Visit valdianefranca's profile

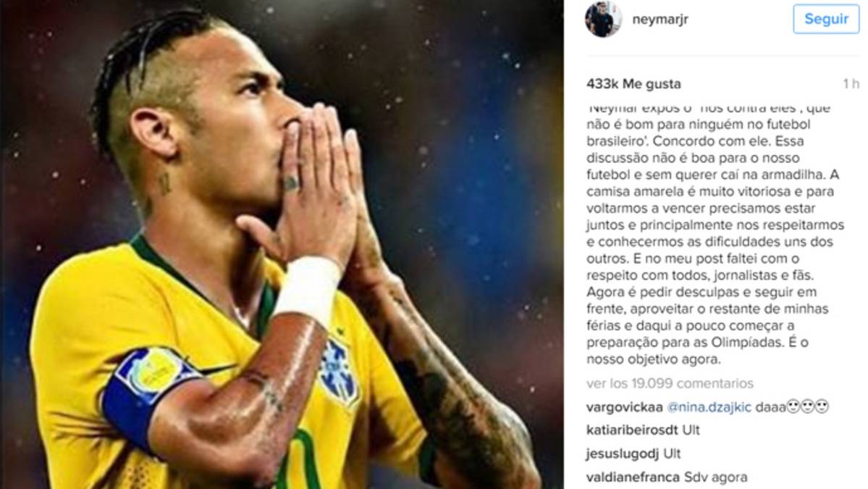click(x=633, y=477)
